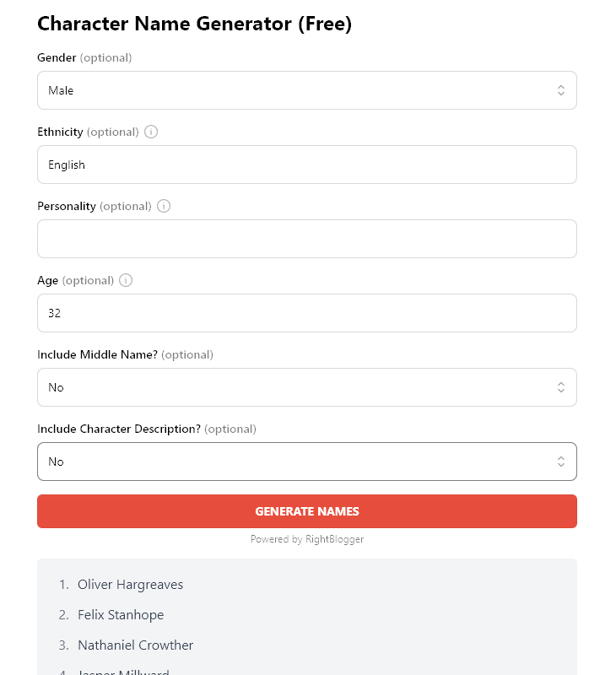
Task: Click the Age info icon
Action: pos(126,280)
